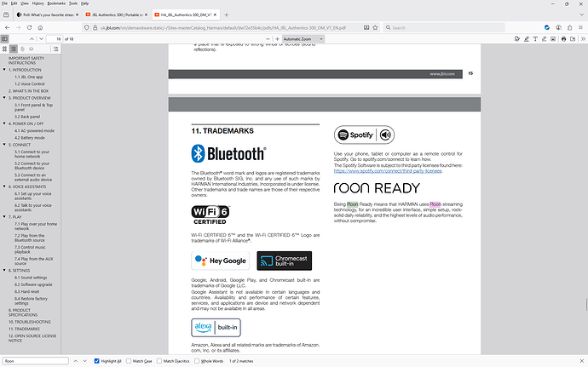Click the find current outline item icon
The width and height of the screenshot is (588, 367).
pos(55,49)
